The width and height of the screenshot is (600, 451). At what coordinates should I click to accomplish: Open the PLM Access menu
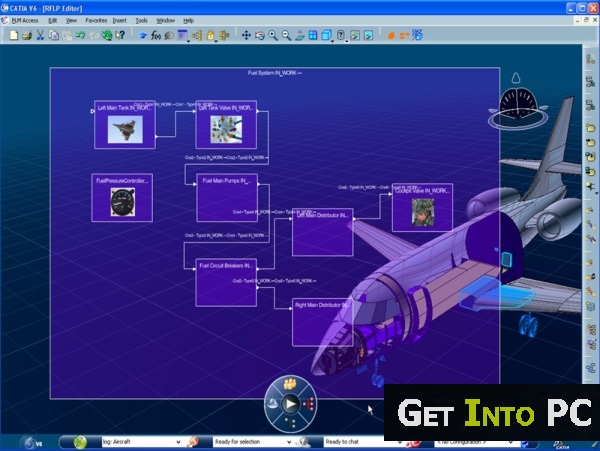pos(25,21)
